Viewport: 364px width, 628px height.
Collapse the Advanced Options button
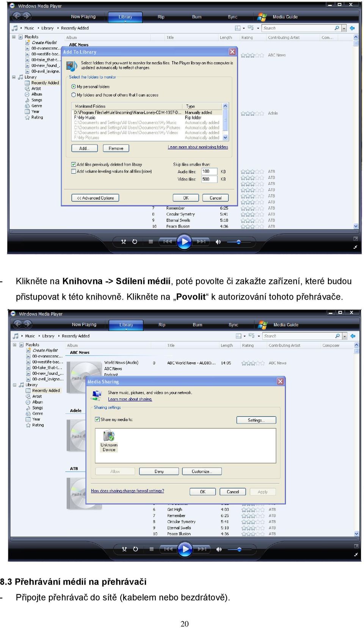[96, 198]
